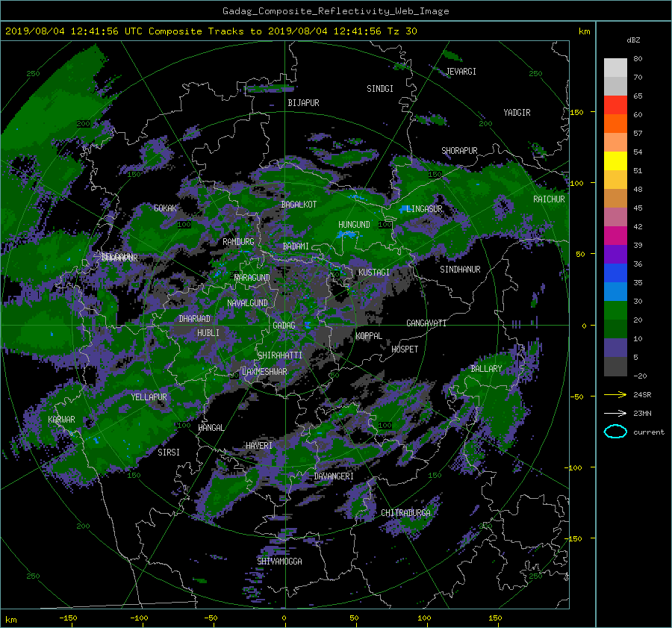Click the DHARWAD city label
Image resolution: width=672 pixels, height=628 pixels.
coord(195,319)
